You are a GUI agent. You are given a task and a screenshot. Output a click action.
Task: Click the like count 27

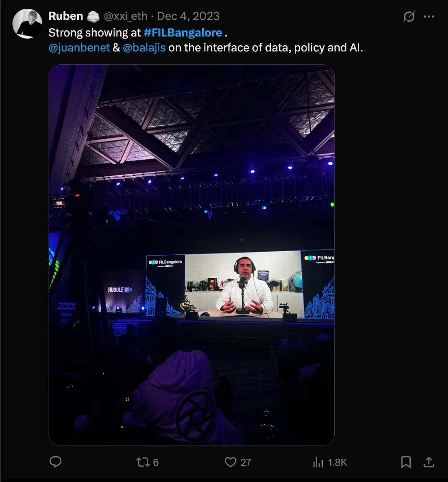tap(246, 463)
